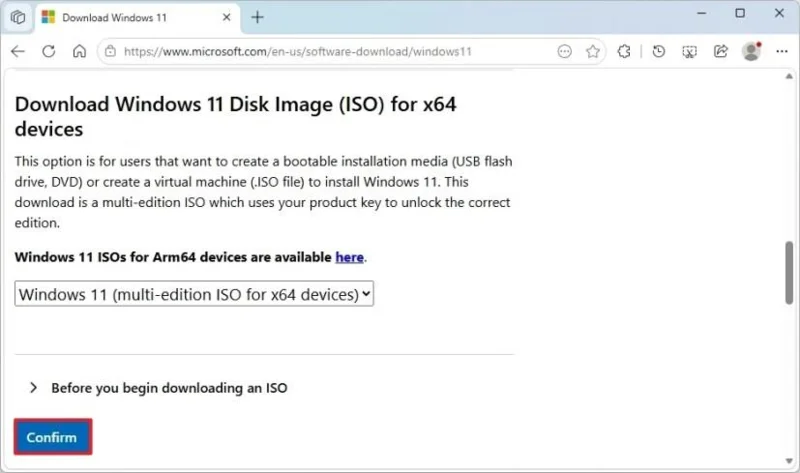Open browser history panel

(659, 51)
